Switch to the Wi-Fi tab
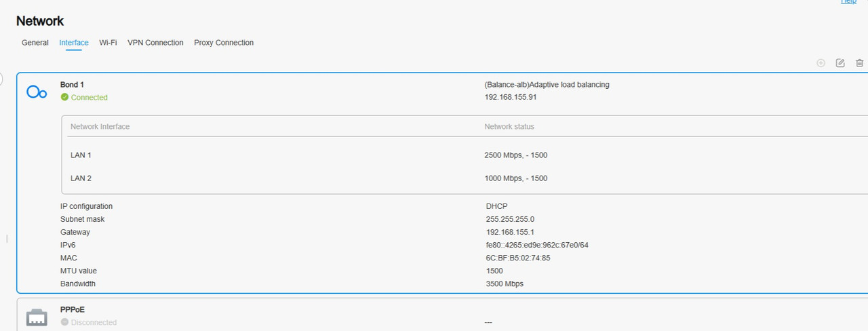This screenshot has height=331, width=868. point(108,43)
